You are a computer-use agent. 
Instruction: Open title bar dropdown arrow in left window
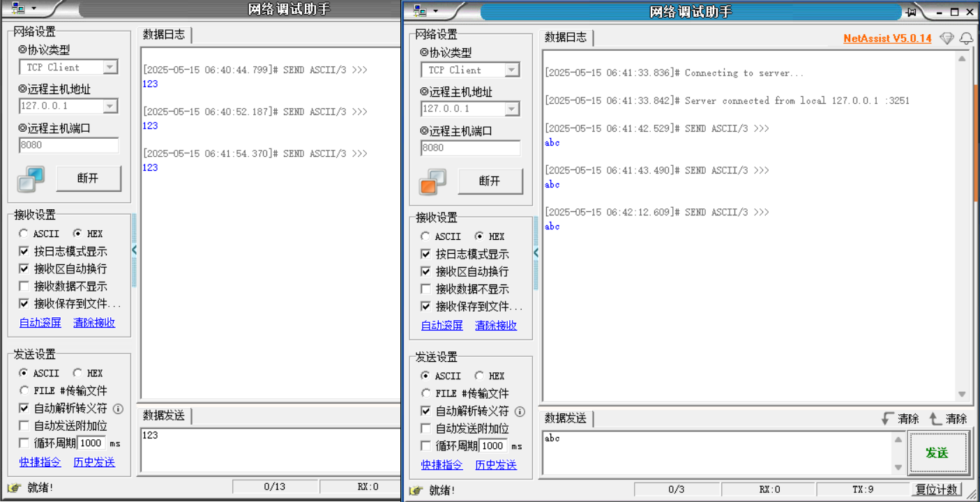pos(34,10)
